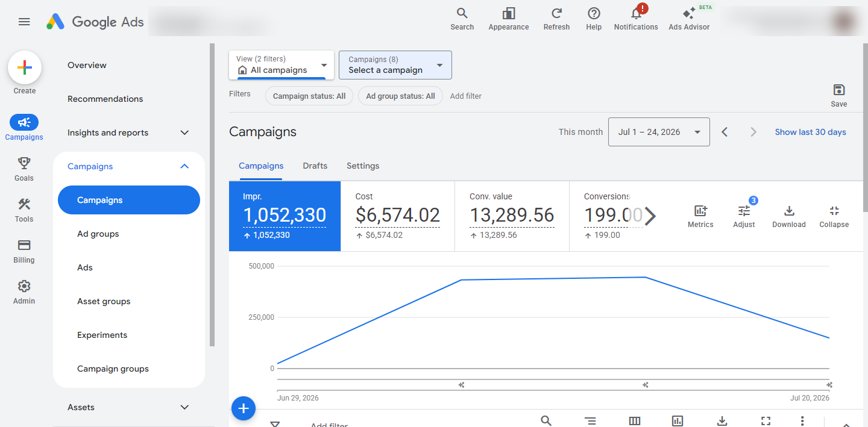Click Show last 30 days link
The height and width of the screenshot is (427, 868).
click(x=810, y=132)
